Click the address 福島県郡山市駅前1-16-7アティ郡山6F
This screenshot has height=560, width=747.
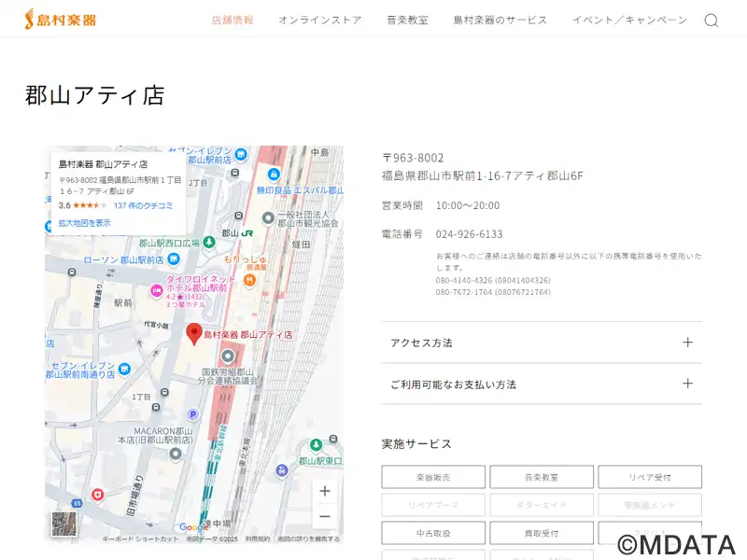point(483,176)
